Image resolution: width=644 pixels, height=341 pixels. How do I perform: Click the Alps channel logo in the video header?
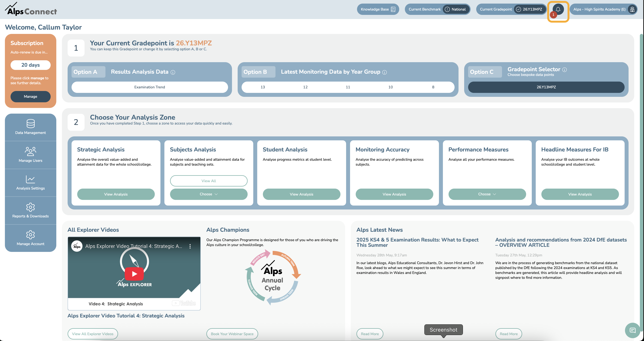[77, 246]
